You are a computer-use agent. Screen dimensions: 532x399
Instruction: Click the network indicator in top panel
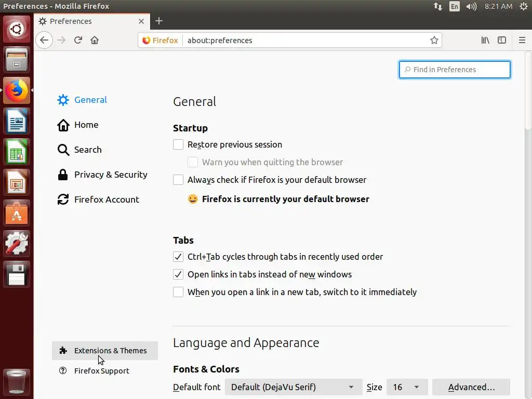point(437,6)
